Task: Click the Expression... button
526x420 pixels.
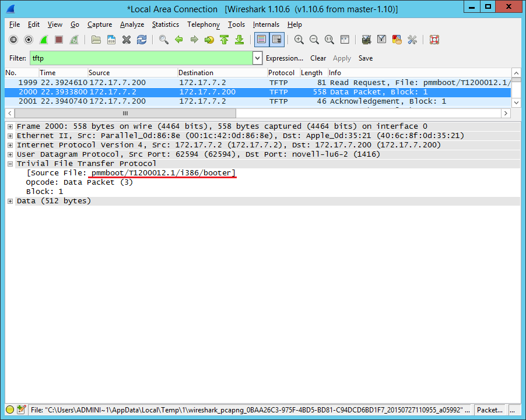Action: [284, 58]
